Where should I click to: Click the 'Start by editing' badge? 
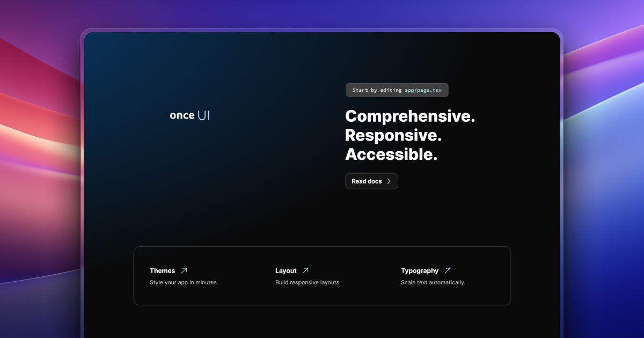pos(397,90)
